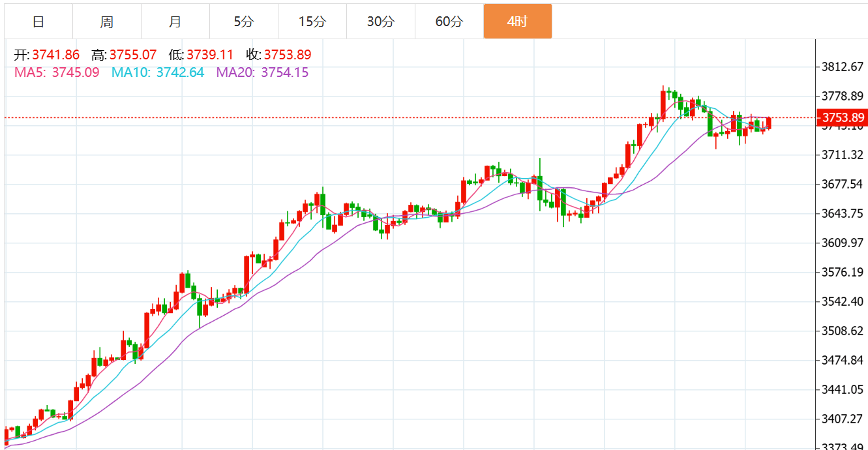The image size is (868, 450).
Task: Switch chart to 5分 interval
Action: pos(243,22)
